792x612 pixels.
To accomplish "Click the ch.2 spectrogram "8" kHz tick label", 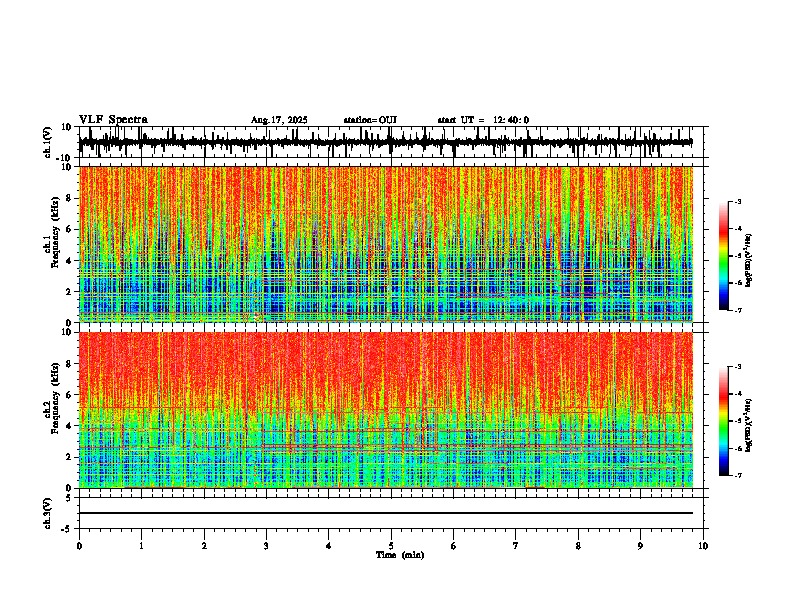I will click(x=70, y=364).
